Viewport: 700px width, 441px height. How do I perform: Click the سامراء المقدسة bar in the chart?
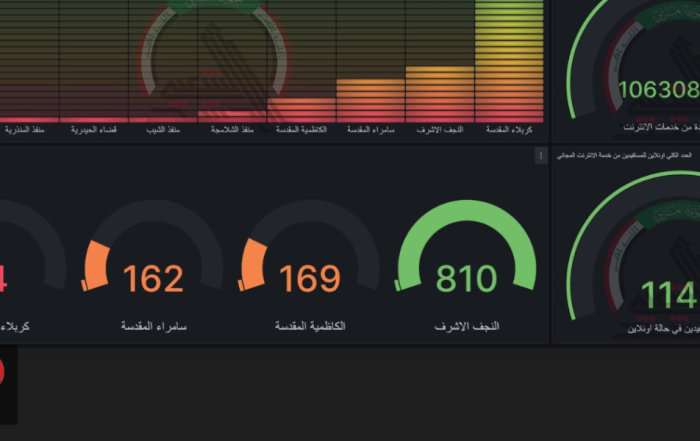[371, 101]
